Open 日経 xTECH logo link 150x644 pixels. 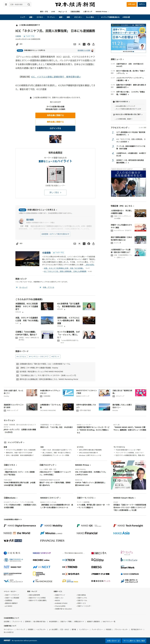point(68,560)
